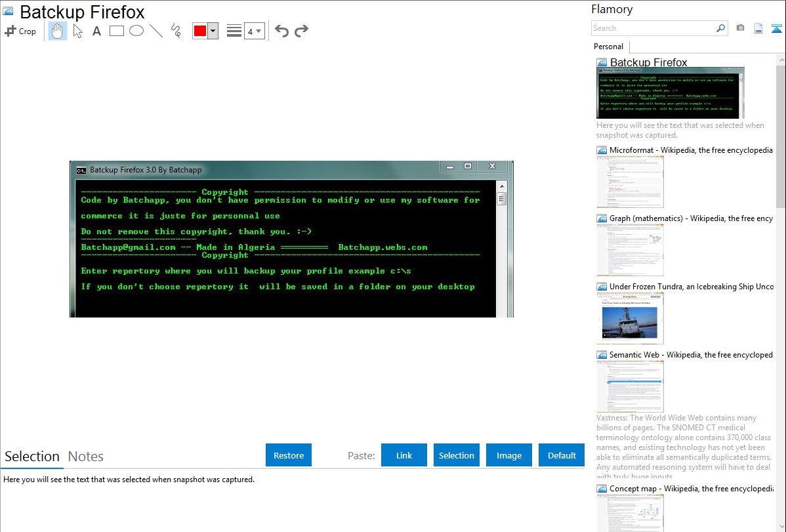Switch to the Notes tab
The image size is (786, 532).
(86, 457)
